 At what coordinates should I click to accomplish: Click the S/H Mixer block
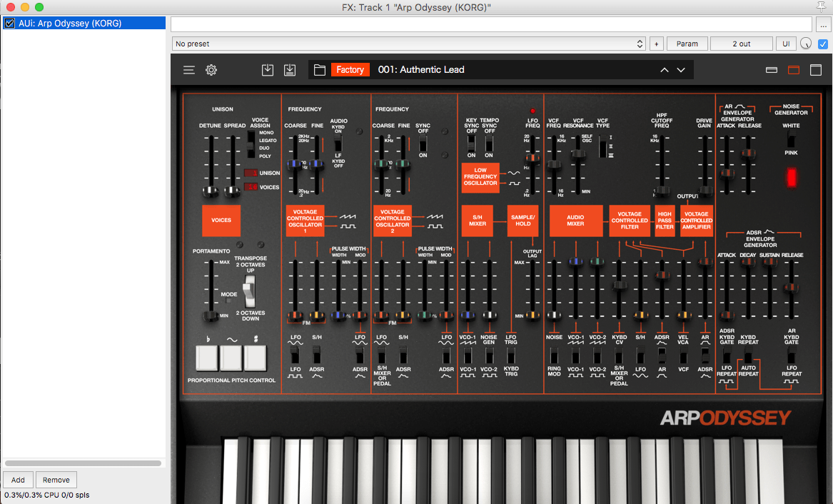point(478,221)
